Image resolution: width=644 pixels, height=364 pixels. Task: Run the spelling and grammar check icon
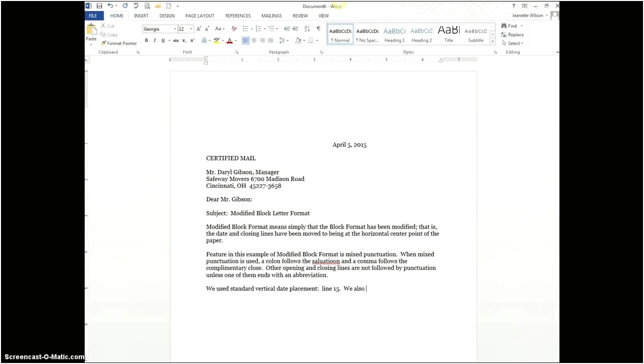(136, 6)
